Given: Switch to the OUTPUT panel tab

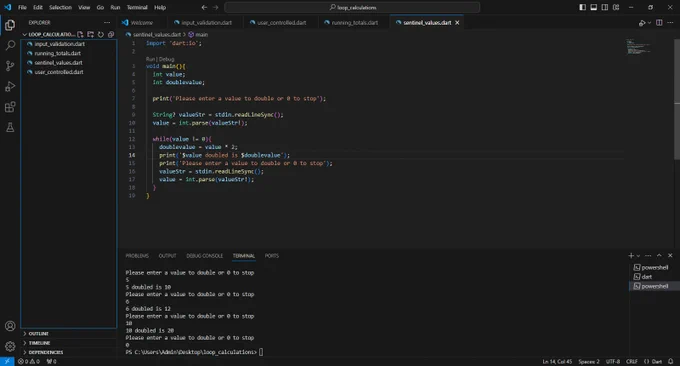Looking at the screenshot, I should pos(167,256).
